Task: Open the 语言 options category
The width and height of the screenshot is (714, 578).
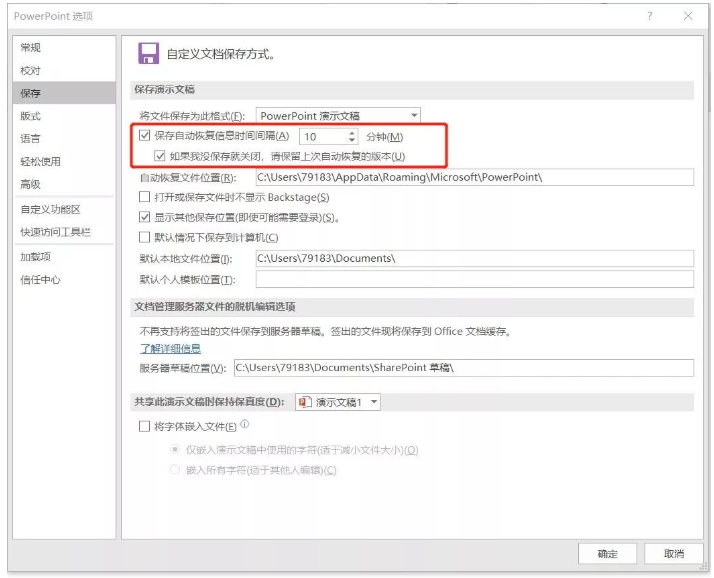Action: [64, 139]
